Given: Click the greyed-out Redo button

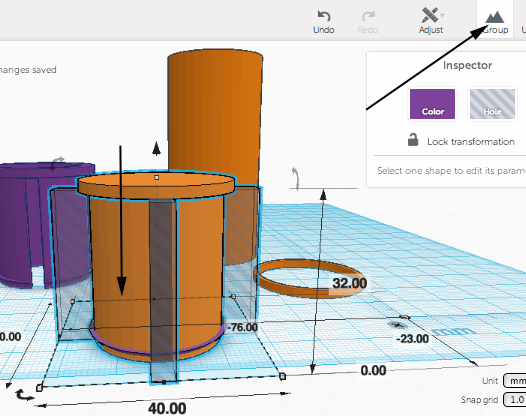Looking at the screenshot, I should coord(368,22).
